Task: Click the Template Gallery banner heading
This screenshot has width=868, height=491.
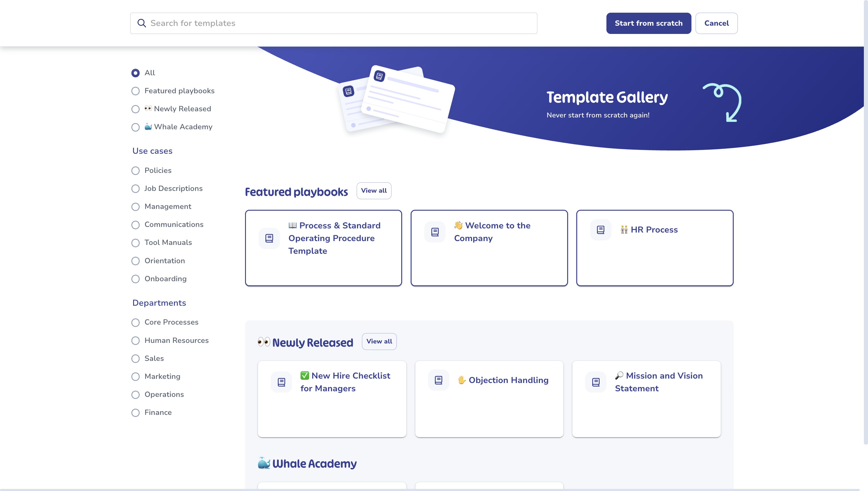Action: point(607,97)
